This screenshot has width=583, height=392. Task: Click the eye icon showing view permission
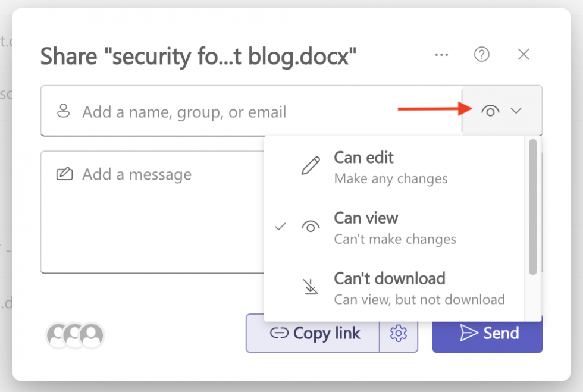tap(490, 111)
